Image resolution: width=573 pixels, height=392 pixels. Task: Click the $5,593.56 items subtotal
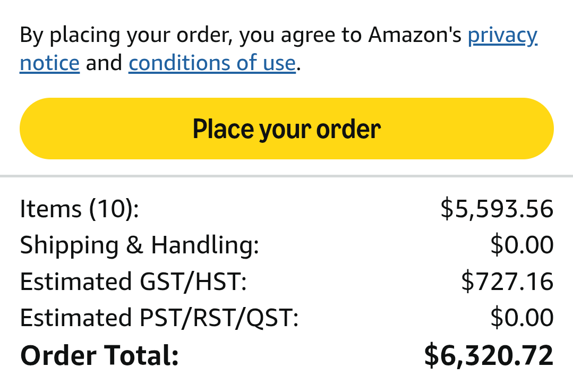click(x=497, y=209)
